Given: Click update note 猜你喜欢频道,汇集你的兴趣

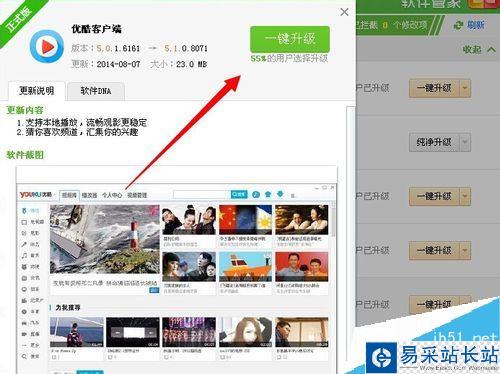Looking at the screenshot, I should [82, 132].
